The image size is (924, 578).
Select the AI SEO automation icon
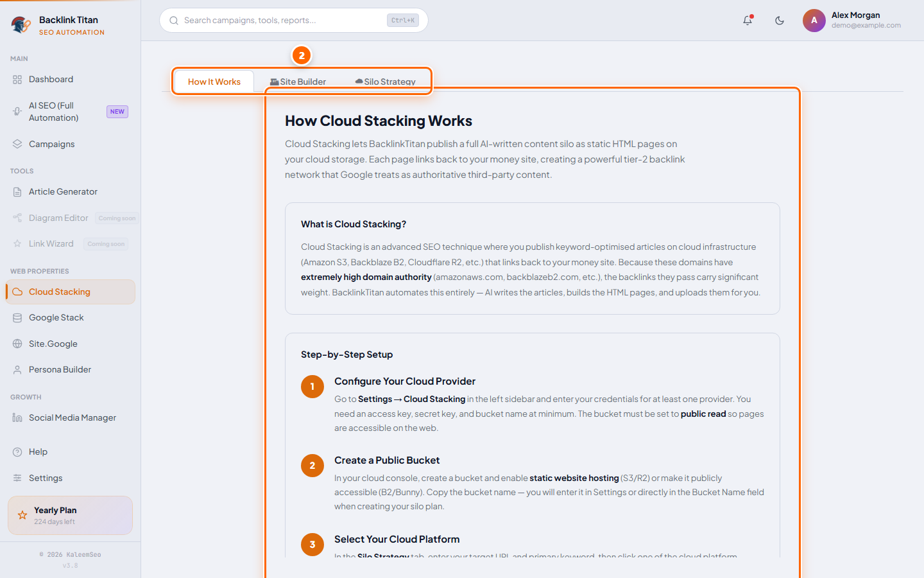pyautogui.click(x=17, y=112)
